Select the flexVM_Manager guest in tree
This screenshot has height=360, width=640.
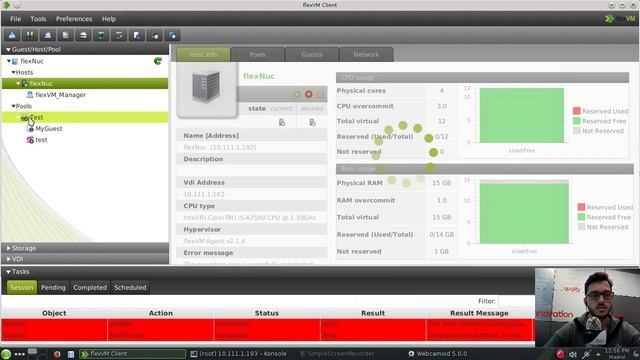pyautogui.click(x=60, y=95)
